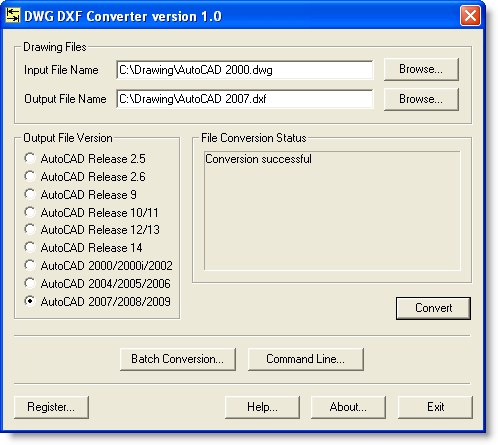Click the 'Conversion successful' status text

click(258, 159)
